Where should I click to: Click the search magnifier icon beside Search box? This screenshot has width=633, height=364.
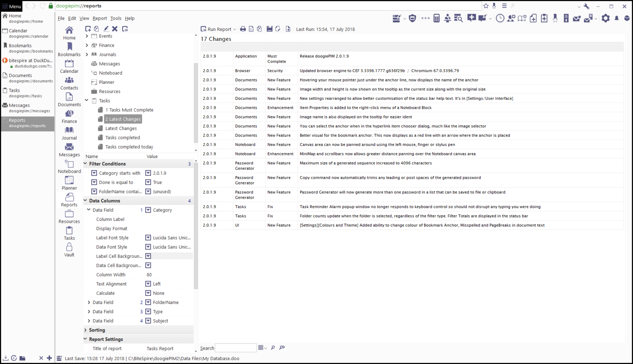pyautogui.click(x=273, y=348)
